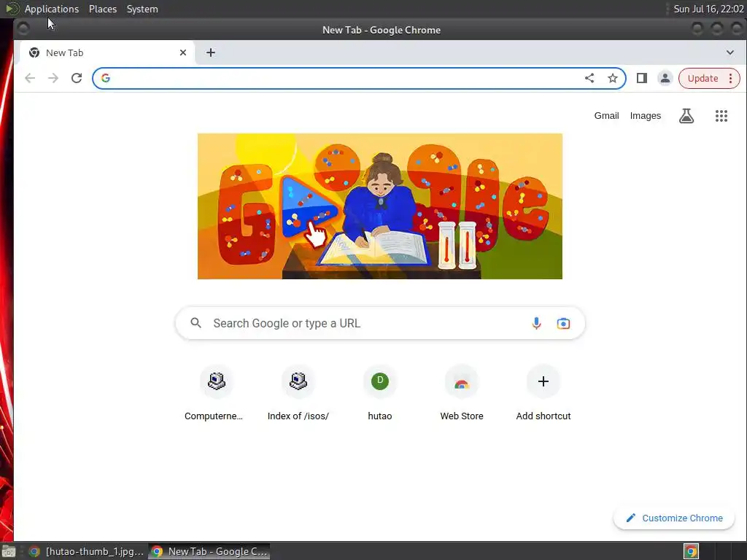Go back with the browser back arrow
The width and height of the screenshot is (747, 560).
click(x=30, y=78)
